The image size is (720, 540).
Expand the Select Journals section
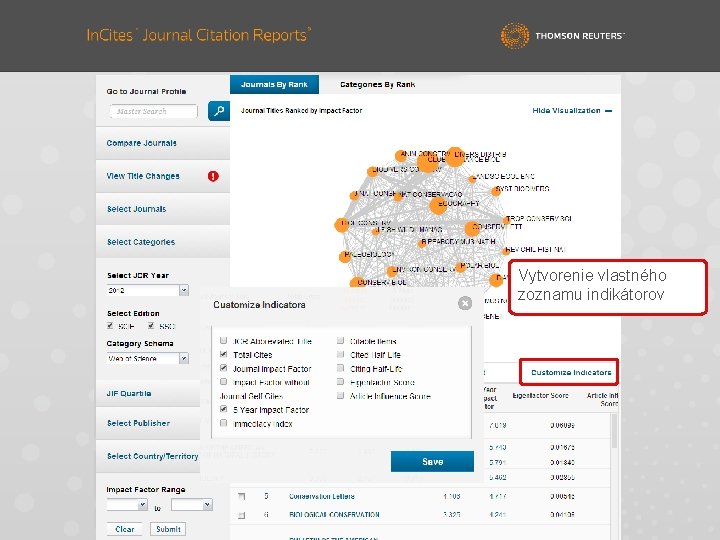[x=136, y=209]
